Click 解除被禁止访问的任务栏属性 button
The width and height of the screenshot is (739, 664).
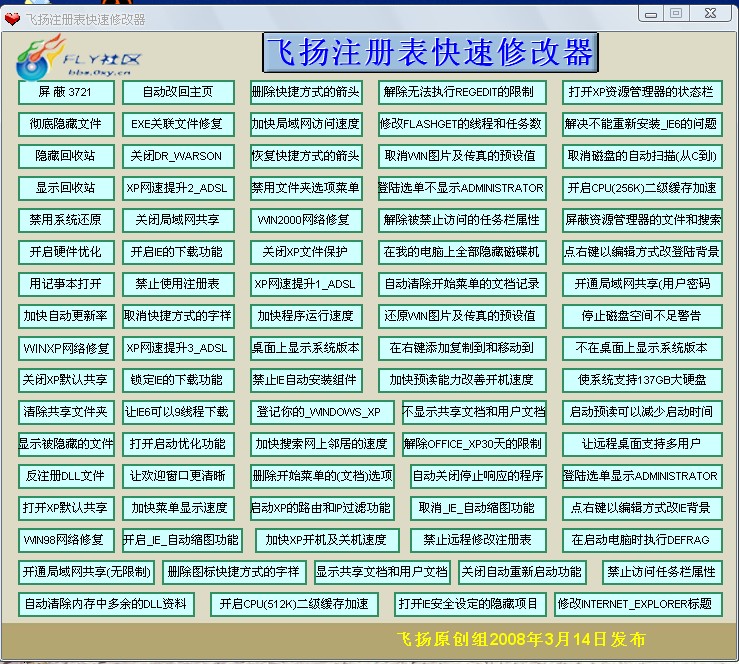462,221
